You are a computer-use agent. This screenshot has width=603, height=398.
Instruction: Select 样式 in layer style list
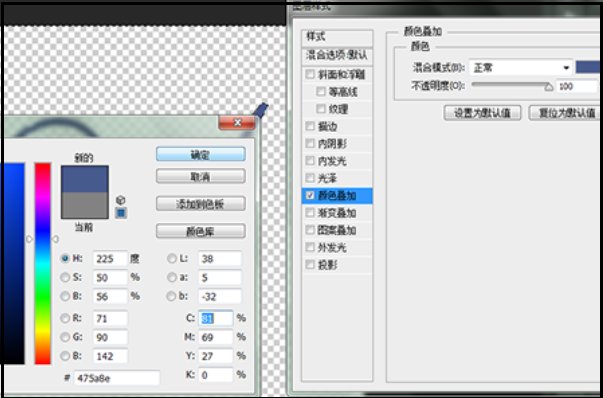pyautogui.click(x=337, y=37)
